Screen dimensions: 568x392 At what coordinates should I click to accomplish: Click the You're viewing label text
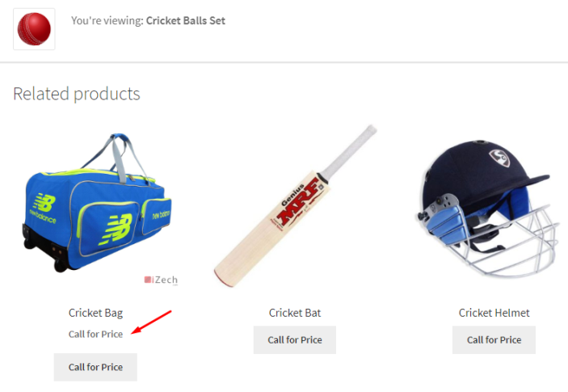click(107, 21)
